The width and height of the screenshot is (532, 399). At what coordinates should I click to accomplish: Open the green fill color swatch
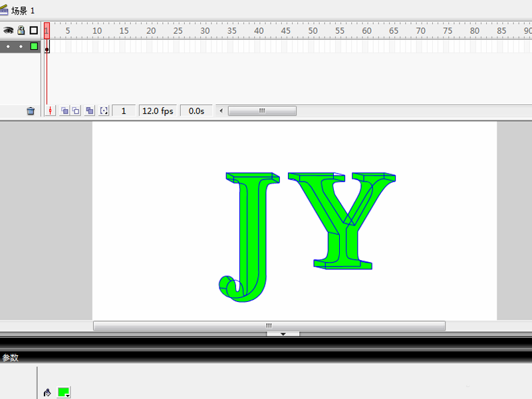tap(64, 392)
